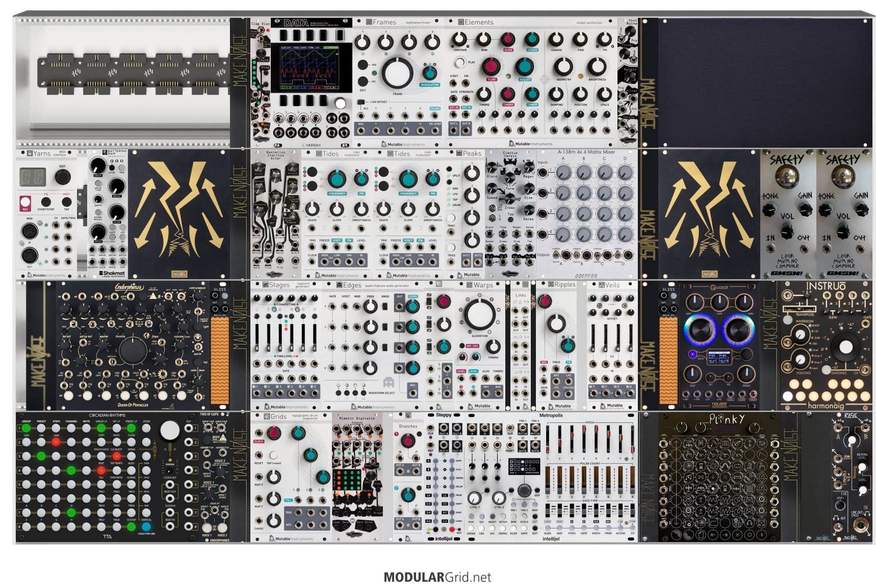Click the CTRL 1 knob on Metropolix

click(474, 498)
